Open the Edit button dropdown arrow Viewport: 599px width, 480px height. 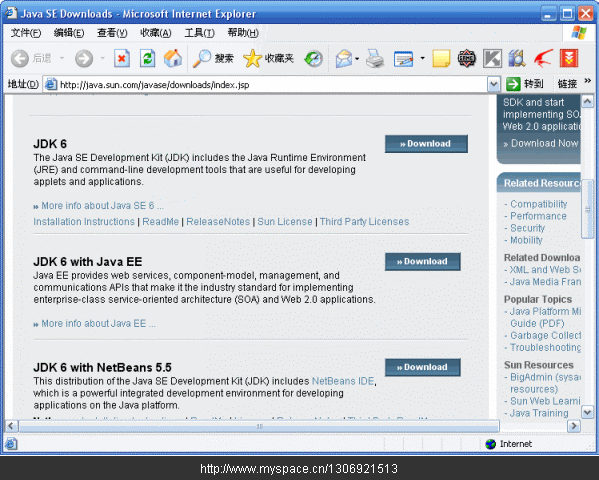coord(422,58)
